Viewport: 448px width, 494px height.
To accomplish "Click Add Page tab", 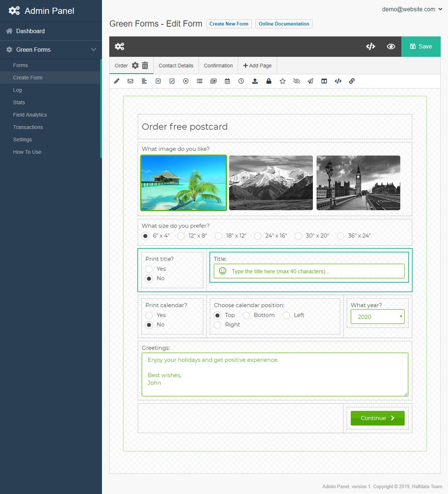I will (x=257, y=66).
